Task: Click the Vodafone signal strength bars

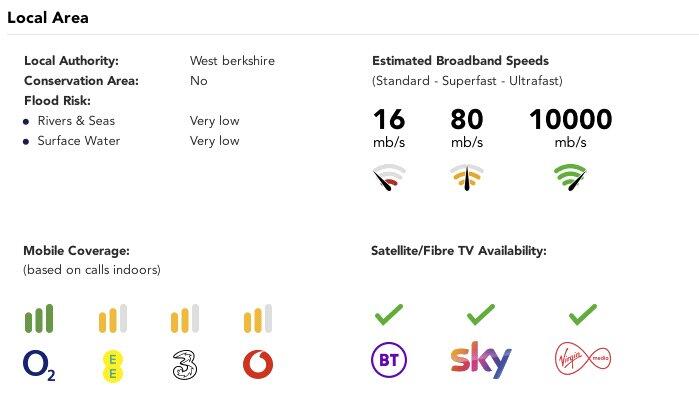Action: click(258, 319)
